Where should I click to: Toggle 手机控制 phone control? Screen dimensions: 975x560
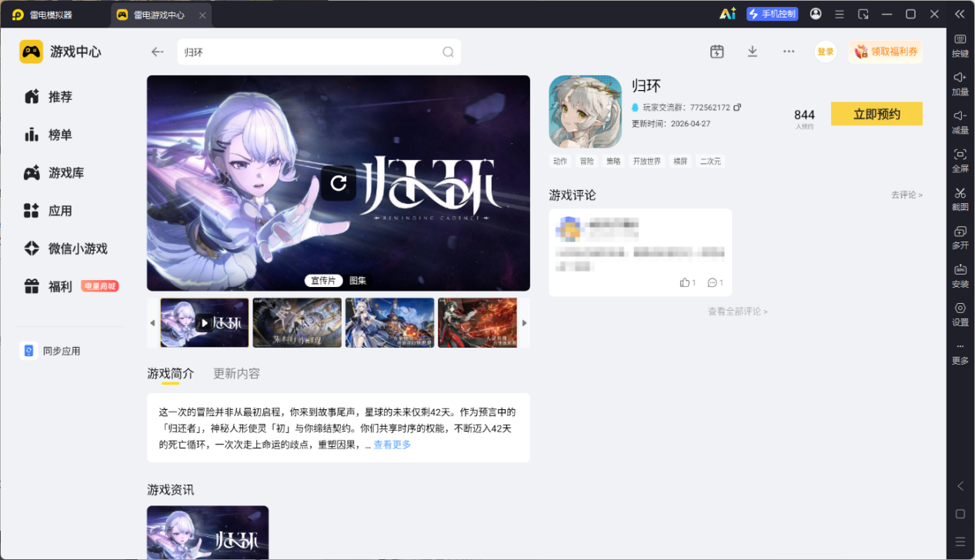(x=773, y=14)
